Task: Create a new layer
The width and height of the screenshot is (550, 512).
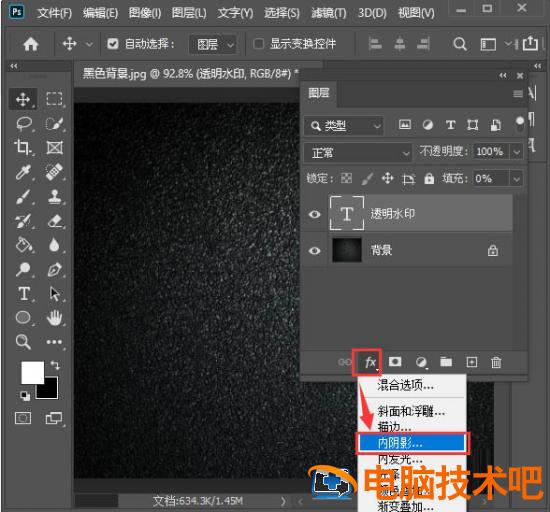Action: tap(471, 362)
